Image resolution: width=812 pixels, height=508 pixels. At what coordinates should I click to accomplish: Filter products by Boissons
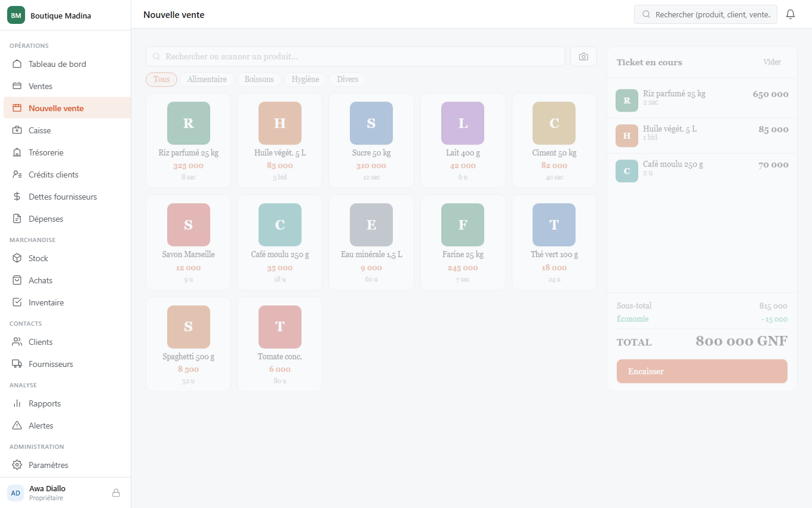(259, 79)
